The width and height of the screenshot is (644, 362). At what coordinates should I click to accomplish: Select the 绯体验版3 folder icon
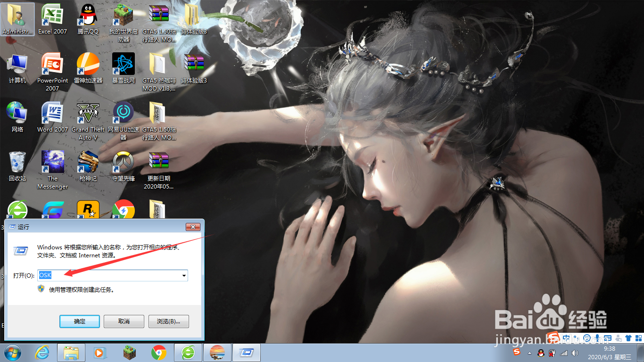click(194, 20)
